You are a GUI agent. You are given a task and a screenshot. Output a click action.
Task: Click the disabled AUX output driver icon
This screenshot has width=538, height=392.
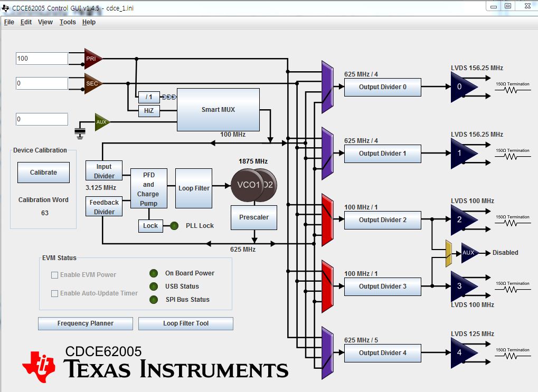click(468, 253)
